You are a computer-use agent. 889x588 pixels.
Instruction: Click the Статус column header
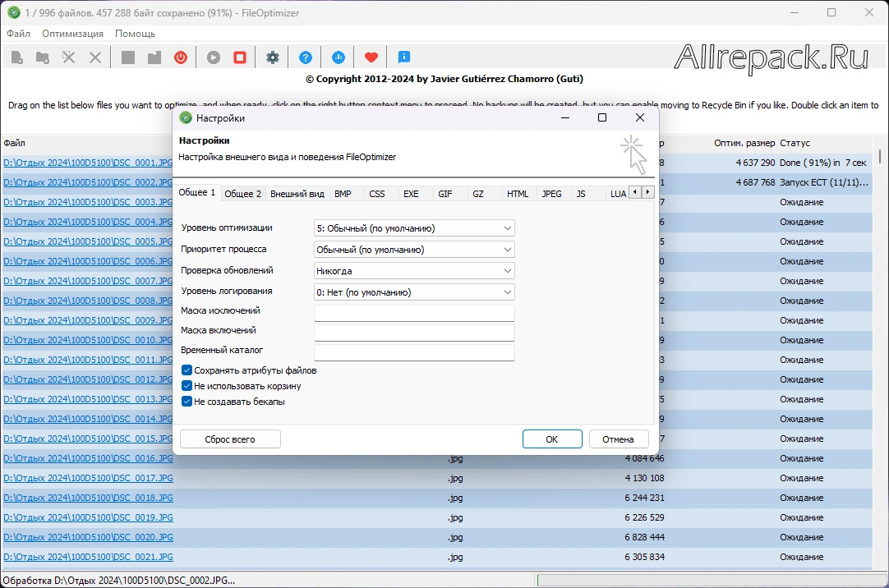pyautogui.click(x=795, y=144)
